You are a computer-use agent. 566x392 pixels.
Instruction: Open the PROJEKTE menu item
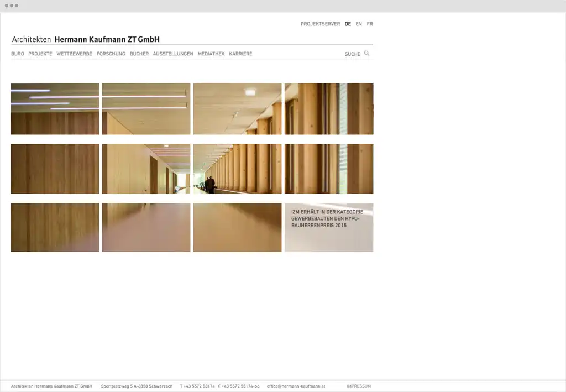40,54
